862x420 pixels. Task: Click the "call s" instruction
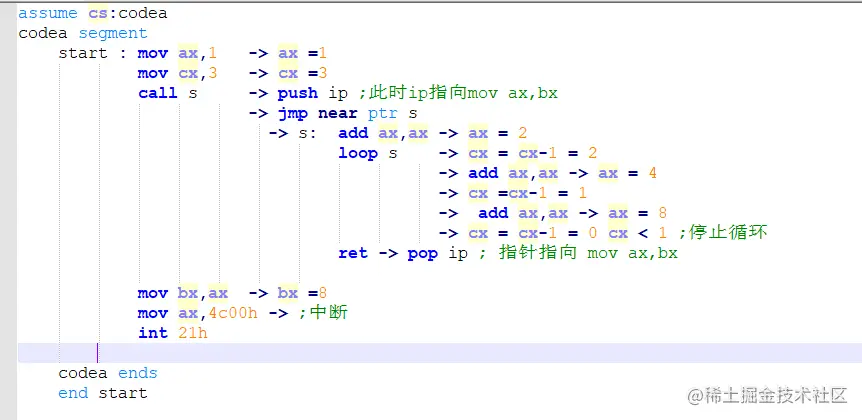point(168,93)
